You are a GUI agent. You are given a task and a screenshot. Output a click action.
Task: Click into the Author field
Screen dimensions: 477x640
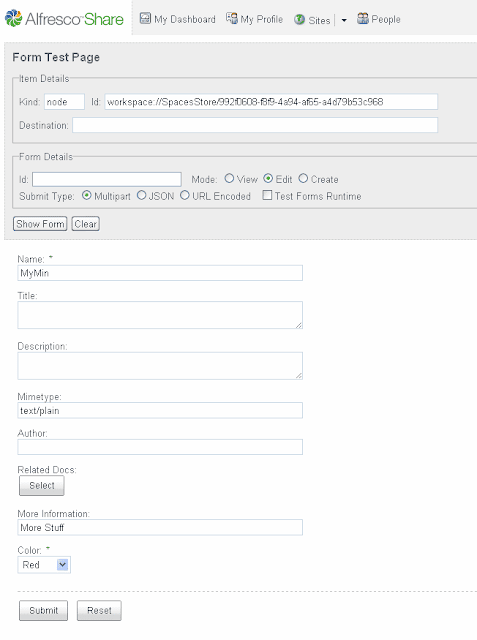[160, 447]
